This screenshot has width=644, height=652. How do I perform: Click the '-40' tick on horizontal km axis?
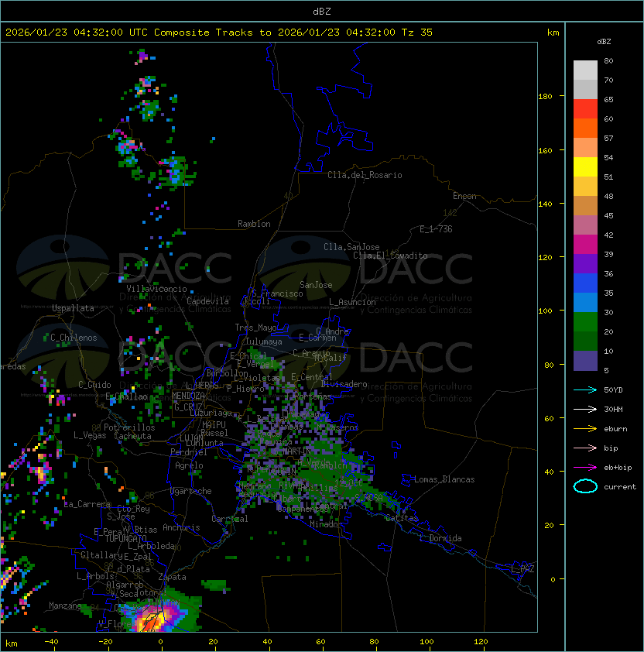51,642
